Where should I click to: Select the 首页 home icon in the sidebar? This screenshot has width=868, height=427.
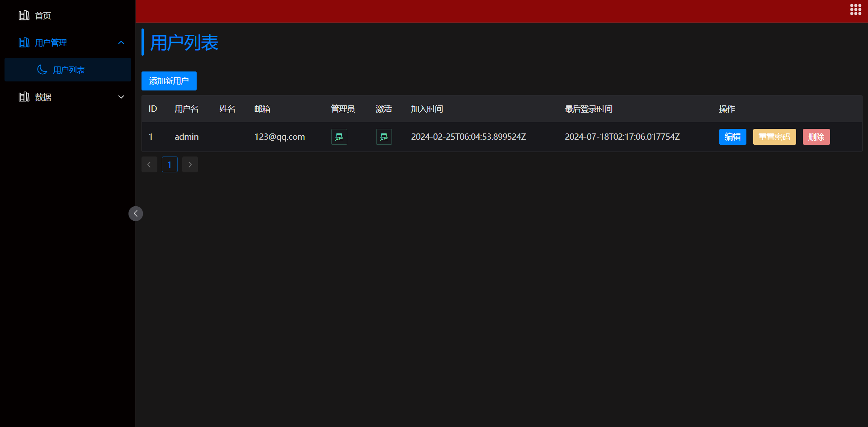24,15
